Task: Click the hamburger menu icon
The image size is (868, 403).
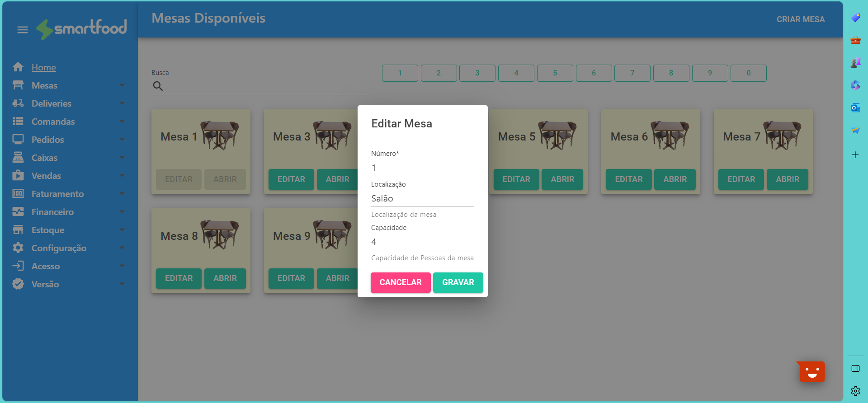Action: coord(23,30)
